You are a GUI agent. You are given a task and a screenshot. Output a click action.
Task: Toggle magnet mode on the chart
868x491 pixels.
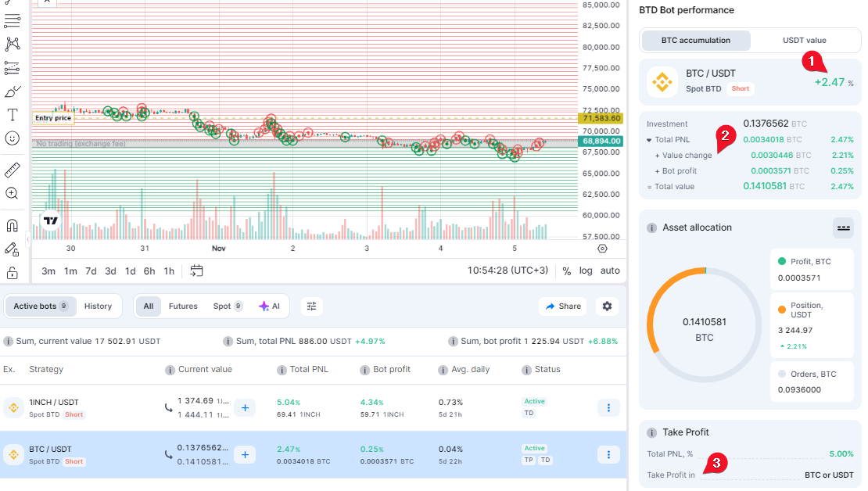click(13, 226)
